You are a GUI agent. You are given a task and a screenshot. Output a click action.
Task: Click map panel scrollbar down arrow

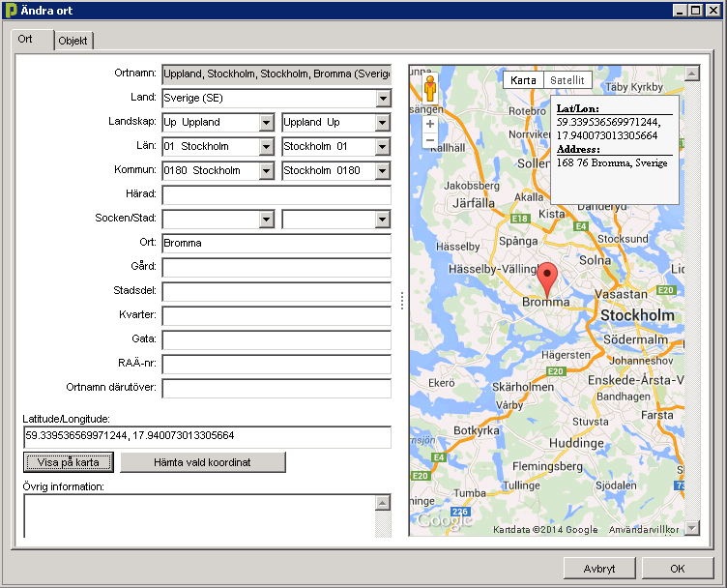pyautogui.click(x=692, y=528)
